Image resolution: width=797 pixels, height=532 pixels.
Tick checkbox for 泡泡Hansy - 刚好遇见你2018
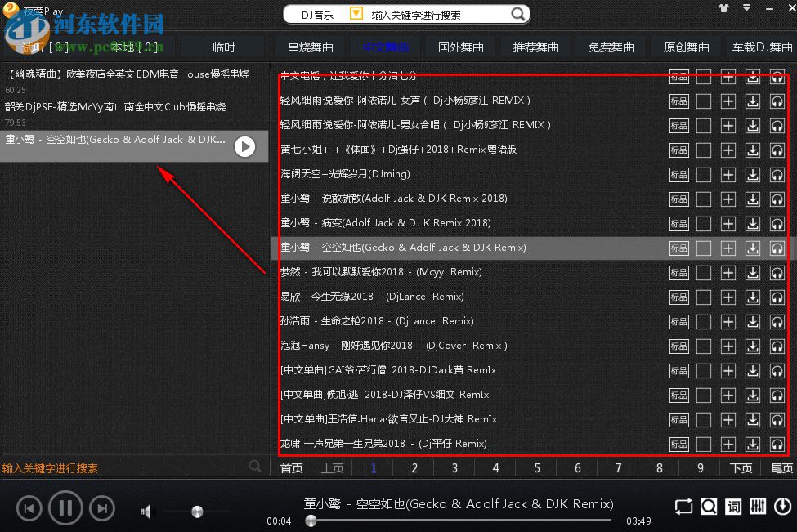pos(704,346)
